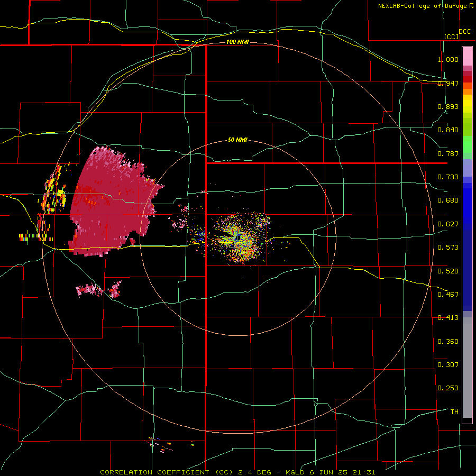Click the gray band of the color bar

tap(467, 368)
